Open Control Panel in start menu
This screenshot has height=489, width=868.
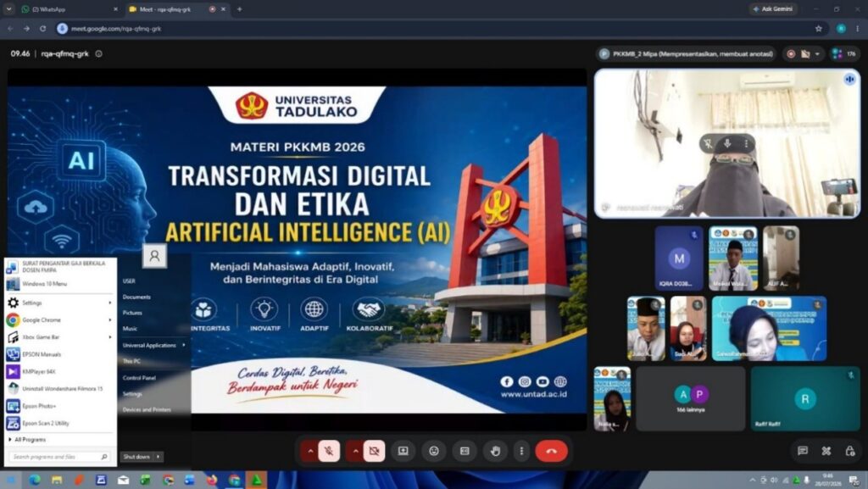point(139,378)
